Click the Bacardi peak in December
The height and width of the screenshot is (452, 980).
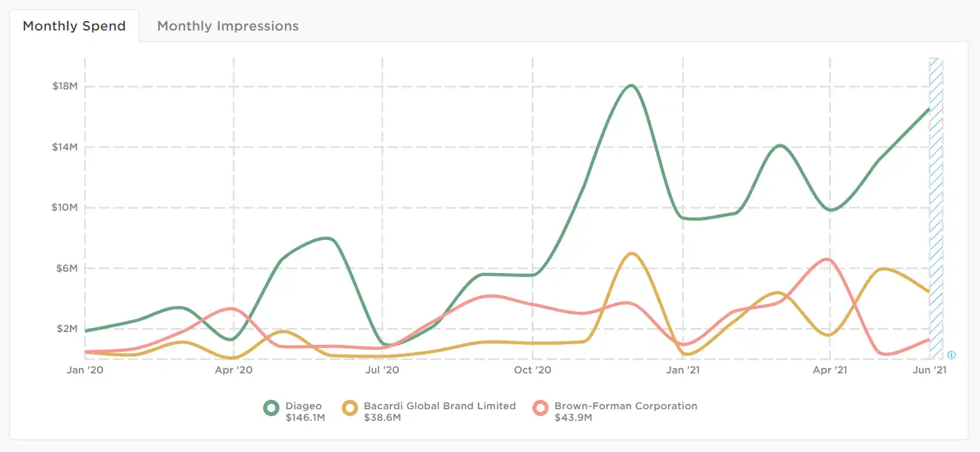click(632, 253)
